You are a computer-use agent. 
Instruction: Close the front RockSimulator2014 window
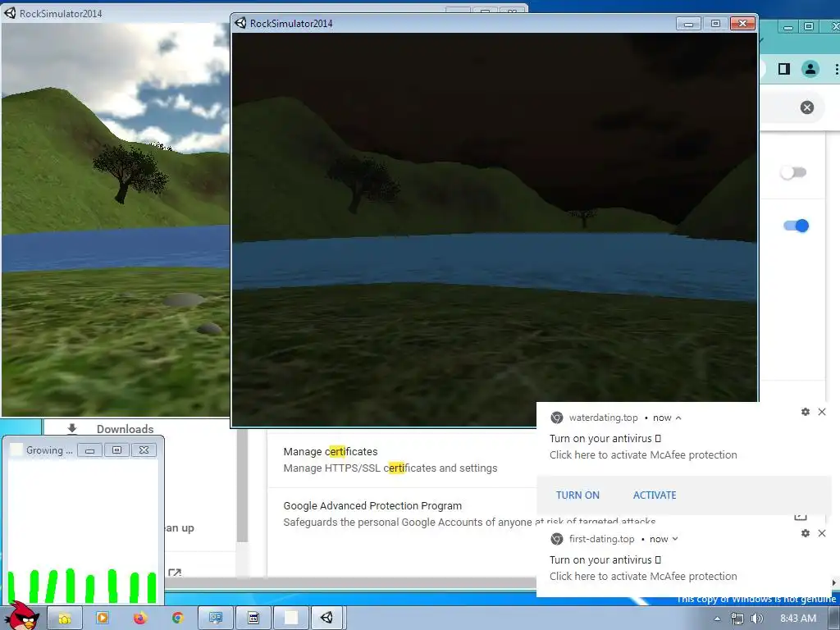click(742, 24)
